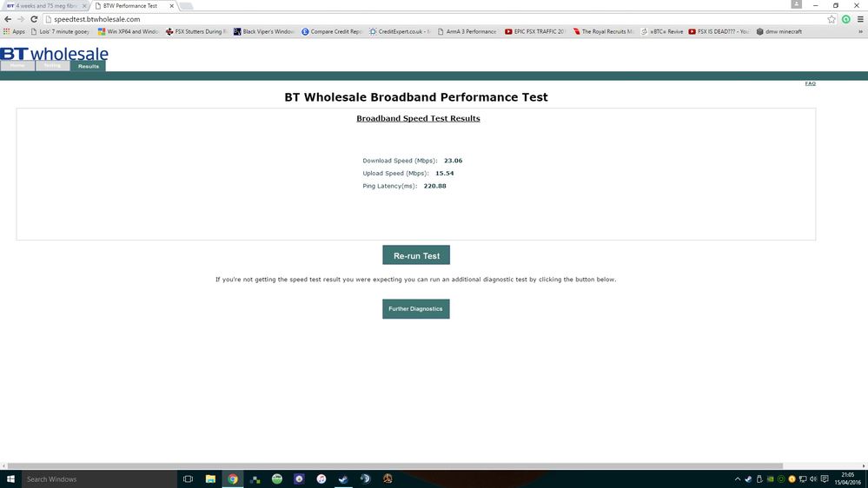Open File Explorer from the taskbar
Screen dimensions: 868x488
point(210,479)
